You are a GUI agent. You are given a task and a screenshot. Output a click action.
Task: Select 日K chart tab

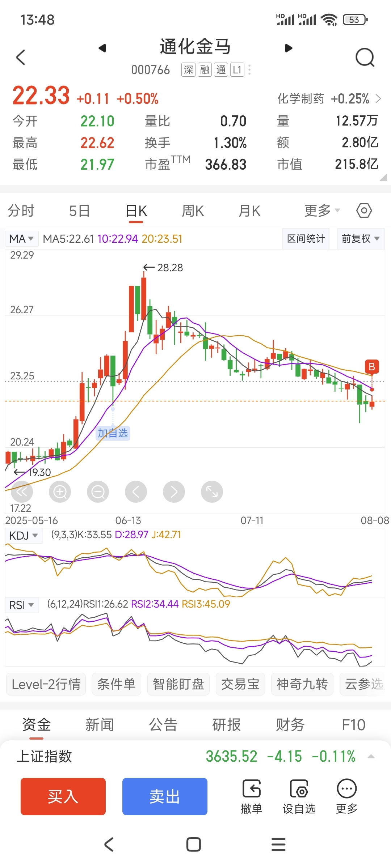[136, 210]
